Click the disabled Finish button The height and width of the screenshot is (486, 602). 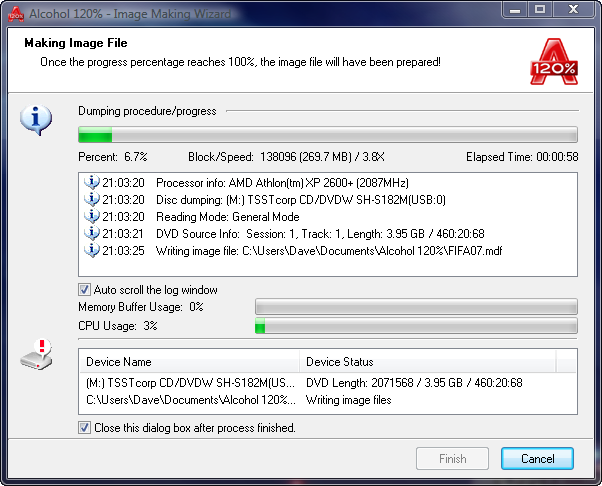click(452, 459)
